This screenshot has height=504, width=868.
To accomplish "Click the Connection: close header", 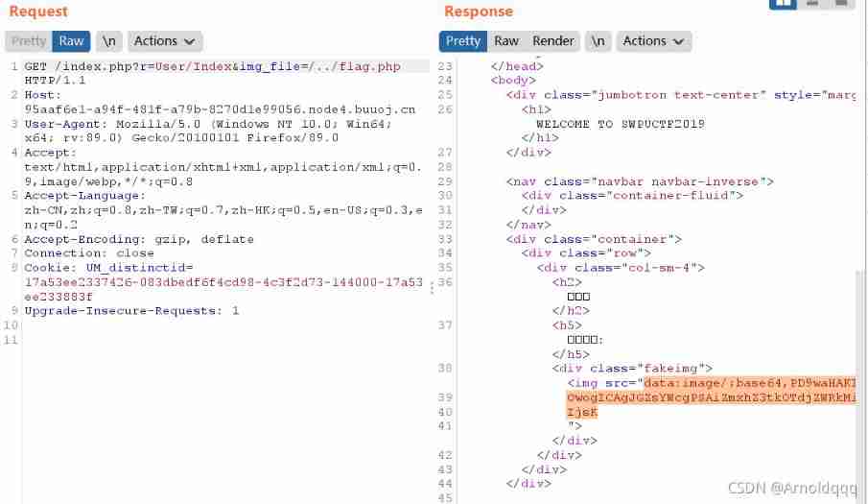I will coord(88,253).
